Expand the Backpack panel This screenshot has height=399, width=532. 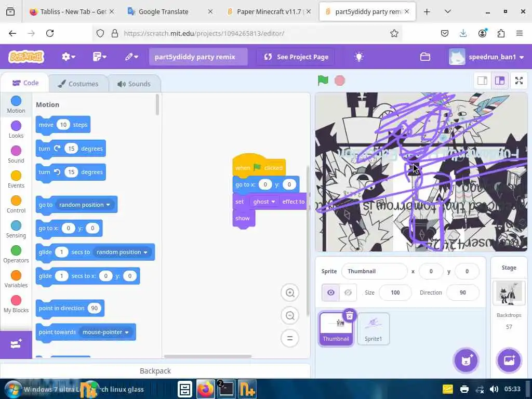tap(155, 371)
